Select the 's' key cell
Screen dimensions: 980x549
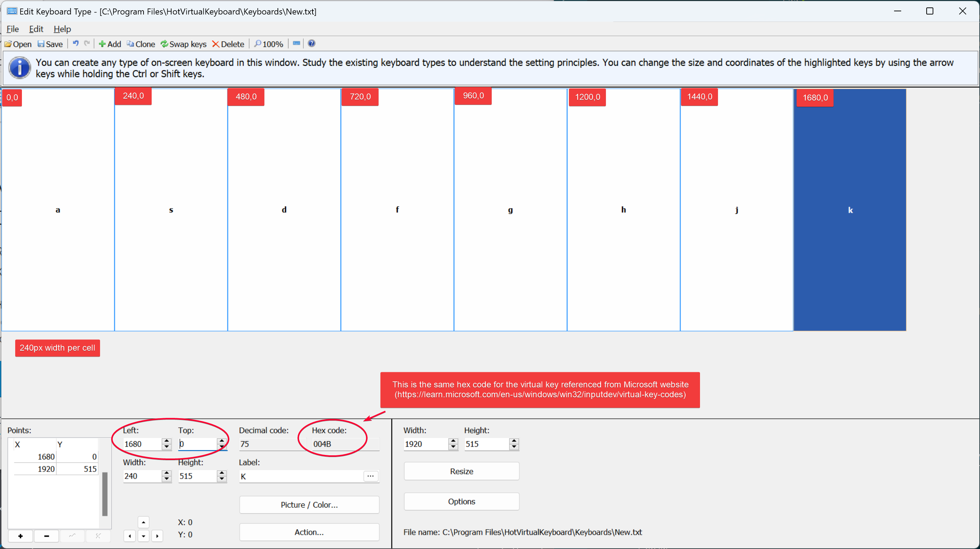(x=171, y=210)
